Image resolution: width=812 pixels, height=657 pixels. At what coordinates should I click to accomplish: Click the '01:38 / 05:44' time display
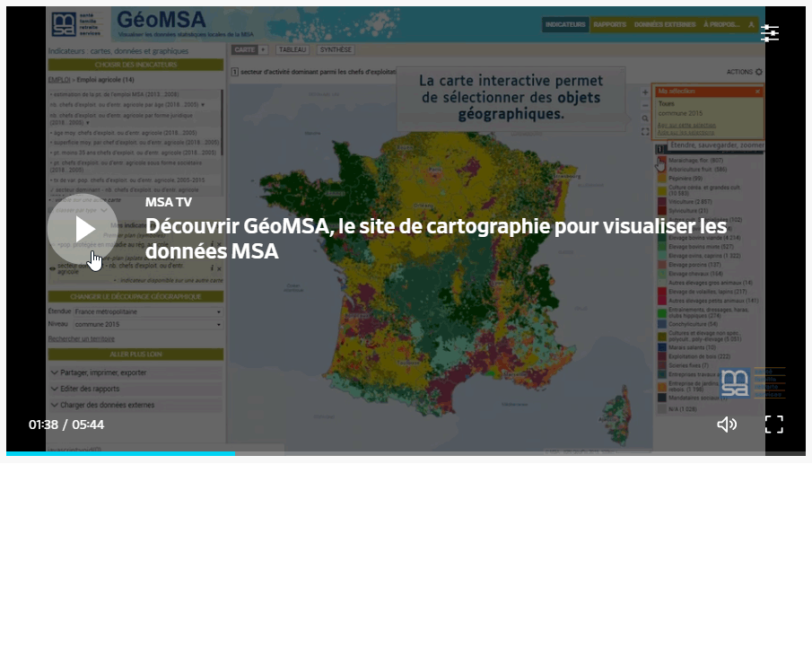(x=66, y=425)
